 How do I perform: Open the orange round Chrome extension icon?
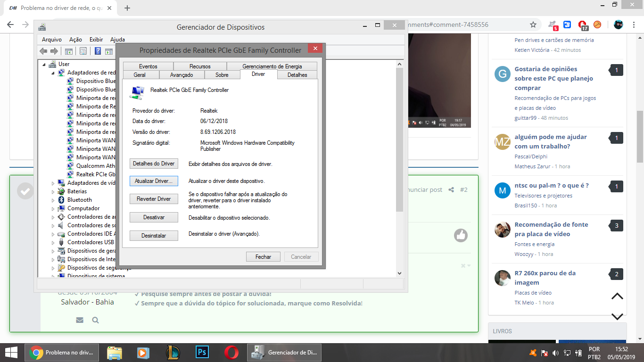[x=597, y=25]
